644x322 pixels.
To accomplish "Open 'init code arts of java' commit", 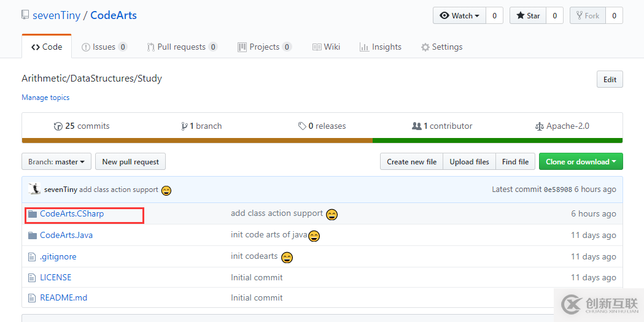I will pos(269,235).
